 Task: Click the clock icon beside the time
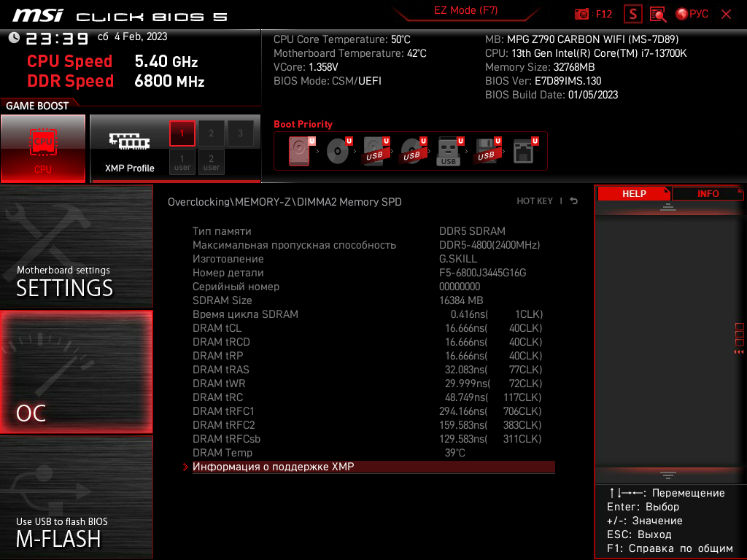click(14, 38)
